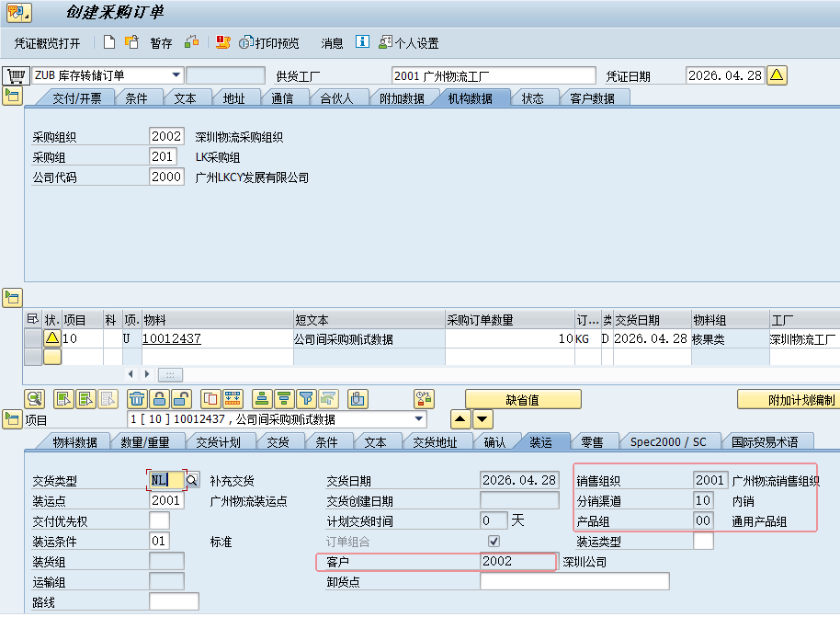
Task: Switch to the 交货计划 tab
Action: point(219,442)
